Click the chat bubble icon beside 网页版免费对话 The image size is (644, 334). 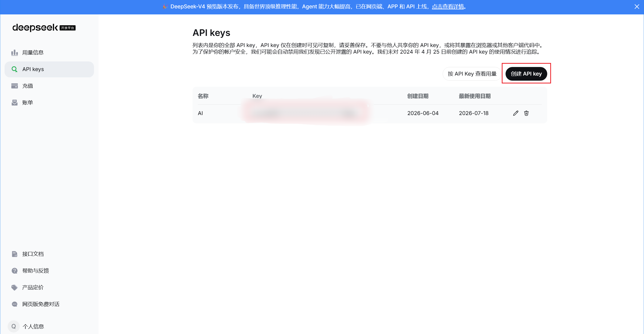14,304
